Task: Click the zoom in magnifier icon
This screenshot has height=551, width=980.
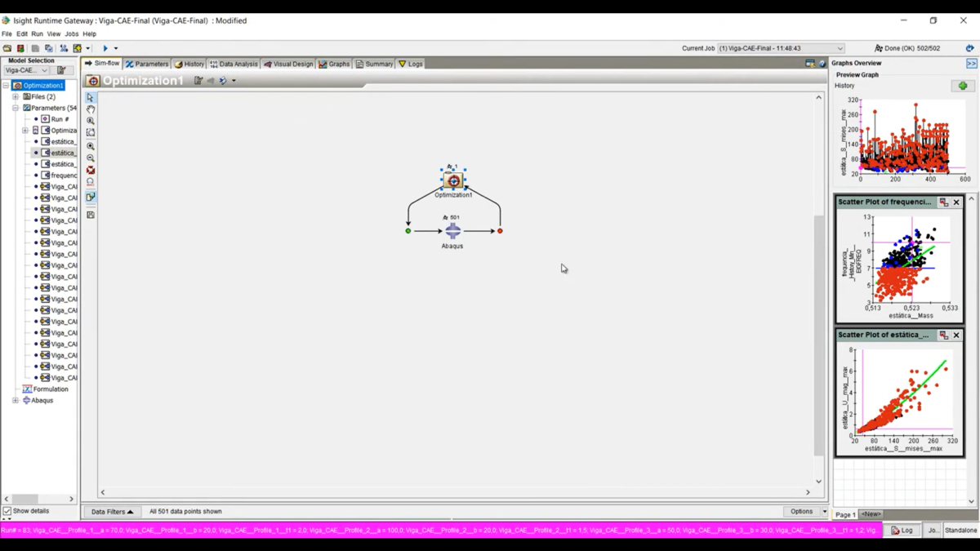Action: pyautogui.click(x=91, y=146)
